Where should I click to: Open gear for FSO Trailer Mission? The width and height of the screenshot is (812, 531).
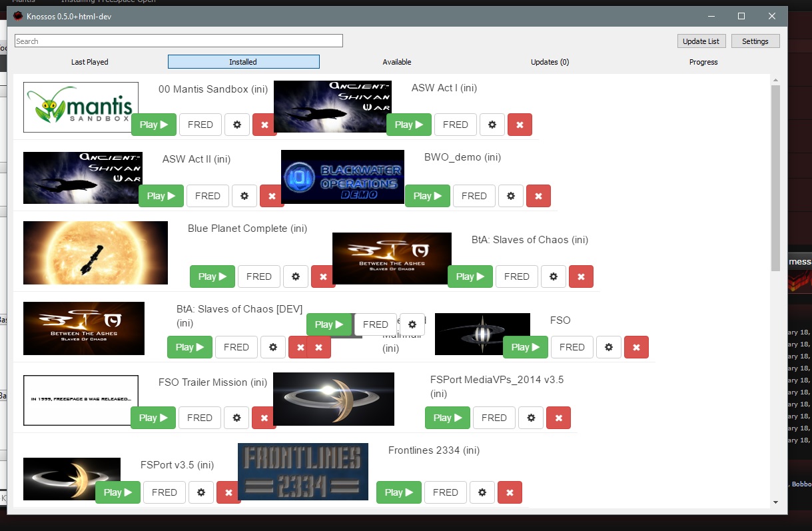tap(236, 418)
